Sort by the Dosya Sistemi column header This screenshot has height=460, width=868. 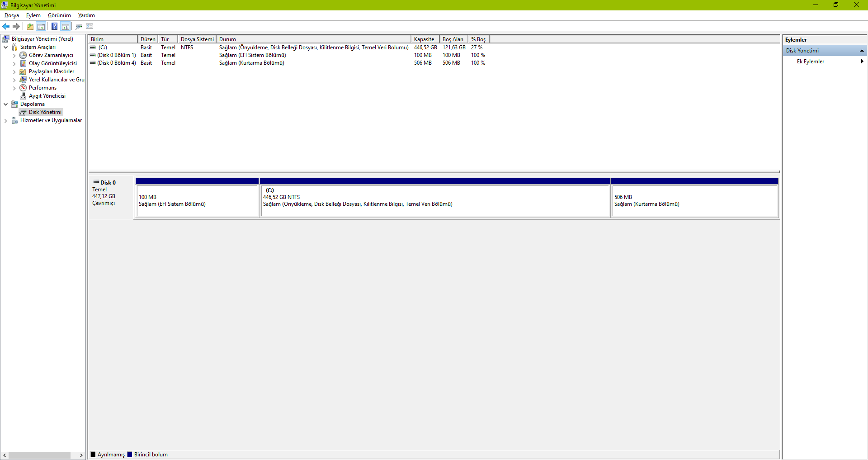(197, 39)
